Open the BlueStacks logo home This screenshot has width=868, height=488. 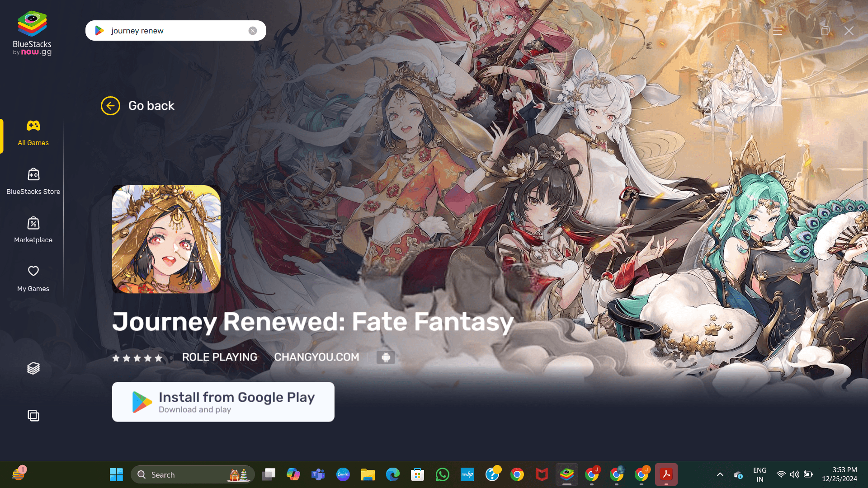coord(32,33)
